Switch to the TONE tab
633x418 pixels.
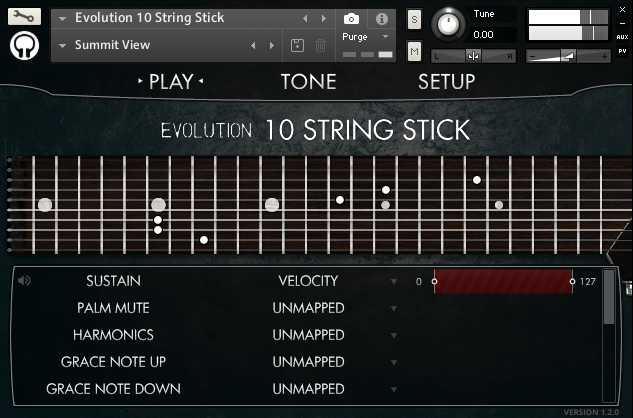pyautogui.click(x=308, y=82)
